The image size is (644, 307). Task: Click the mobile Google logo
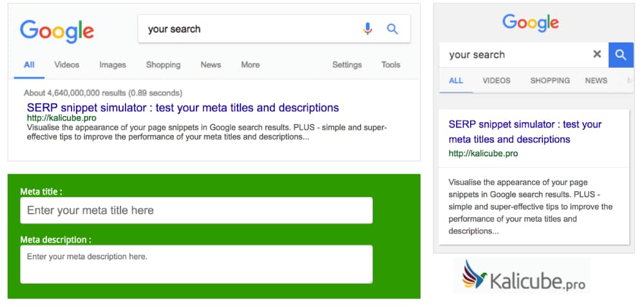[x=531, y=23]
